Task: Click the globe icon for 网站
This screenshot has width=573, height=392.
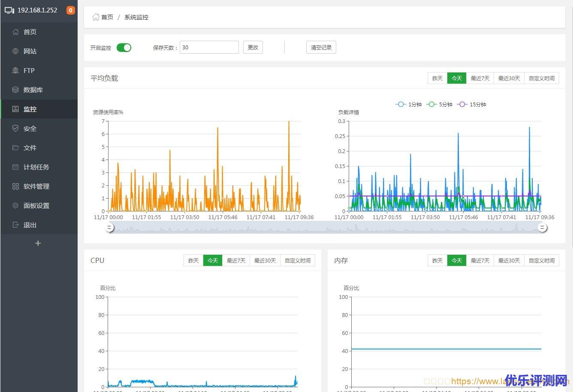Action: [x=15, y=51]
